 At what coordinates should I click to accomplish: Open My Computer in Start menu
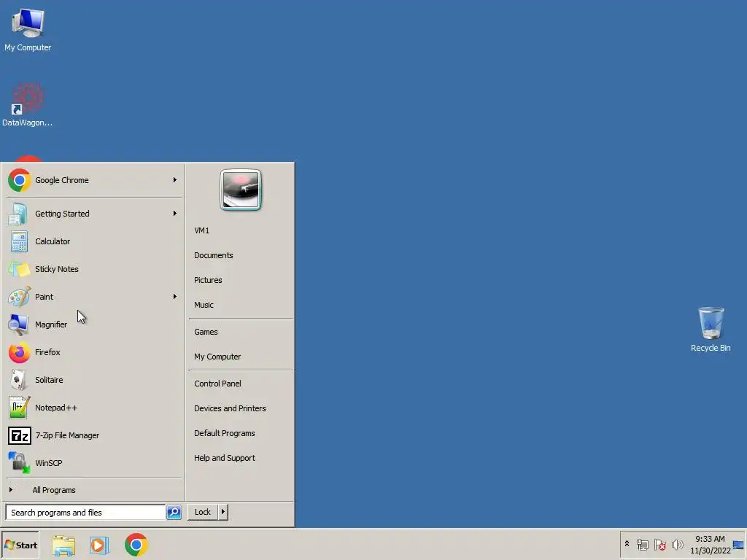tap(217, 357)
